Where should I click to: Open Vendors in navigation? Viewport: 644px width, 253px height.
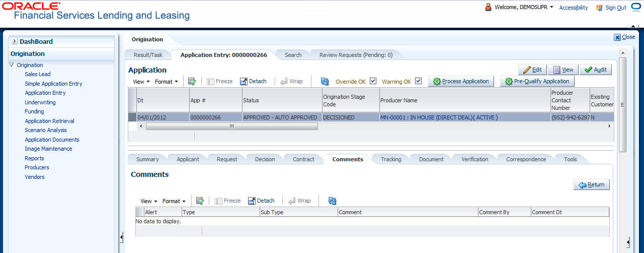pos(35,177)
